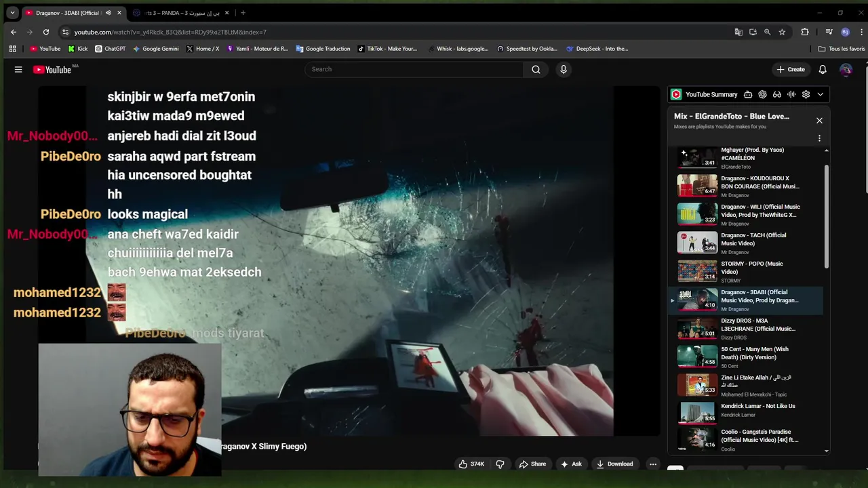Open the notifications bell
The image size is (868, 488).
(x=823, y=69)
